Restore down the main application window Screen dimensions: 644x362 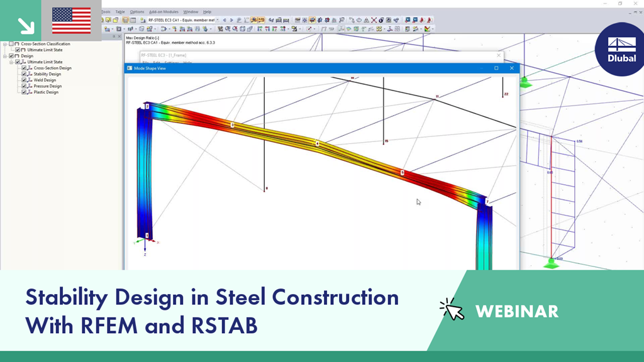[x=620, y=4]
